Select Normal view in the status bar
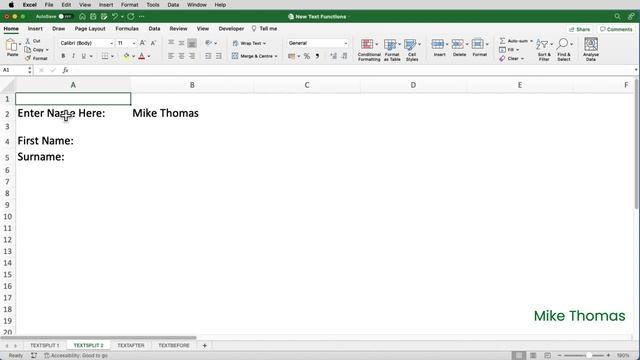 pos(518,356)
